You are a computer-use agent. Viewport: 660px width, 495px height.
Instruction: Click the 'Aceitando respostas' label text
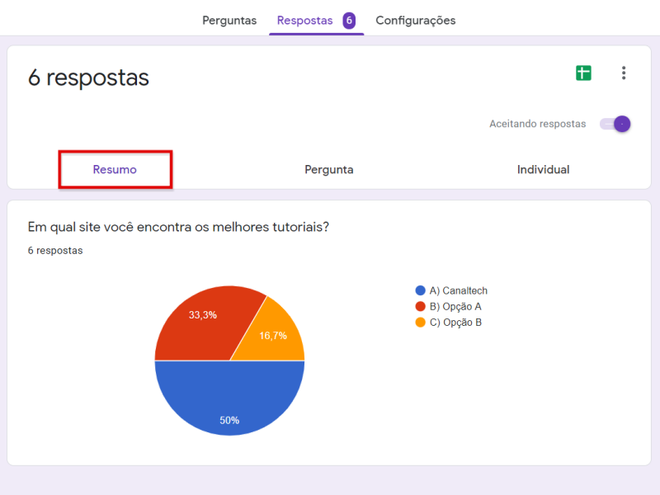(538, 124)
